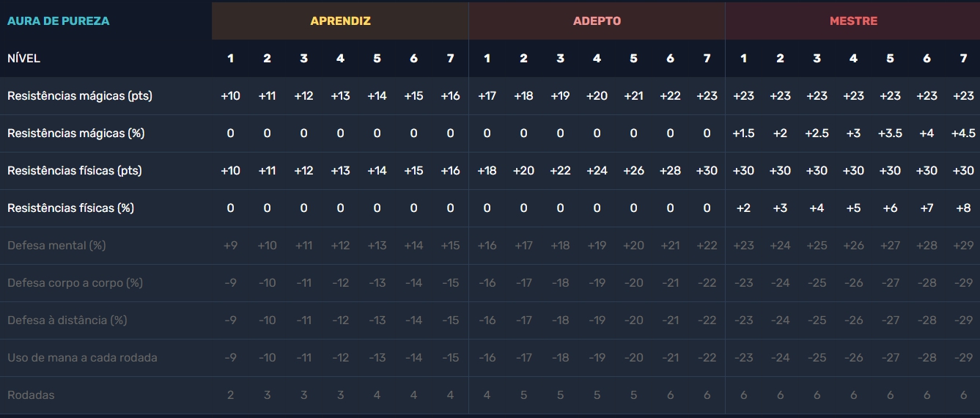This screenshot has height=418, width=980.
Task: Click the Rodadas row label
Action: pyautogui.click(x=31, y=395)
